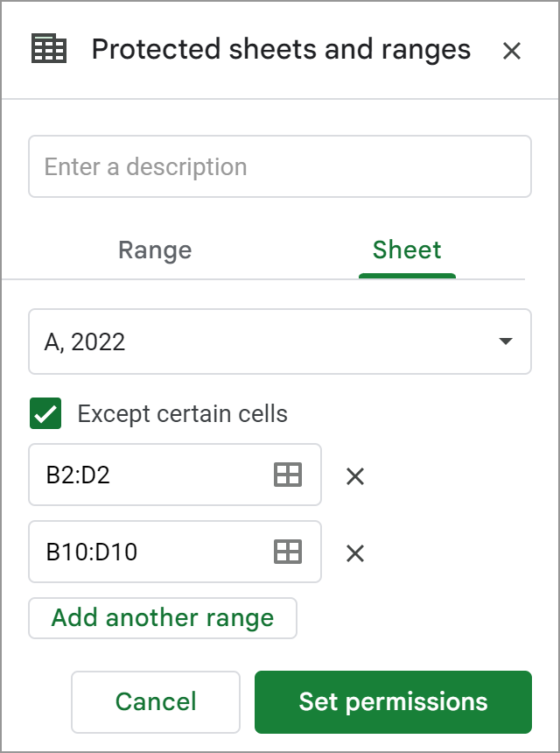Click the dropdown arrow next to A, 2022
This screenshot has height=753, width=560.
505,341
